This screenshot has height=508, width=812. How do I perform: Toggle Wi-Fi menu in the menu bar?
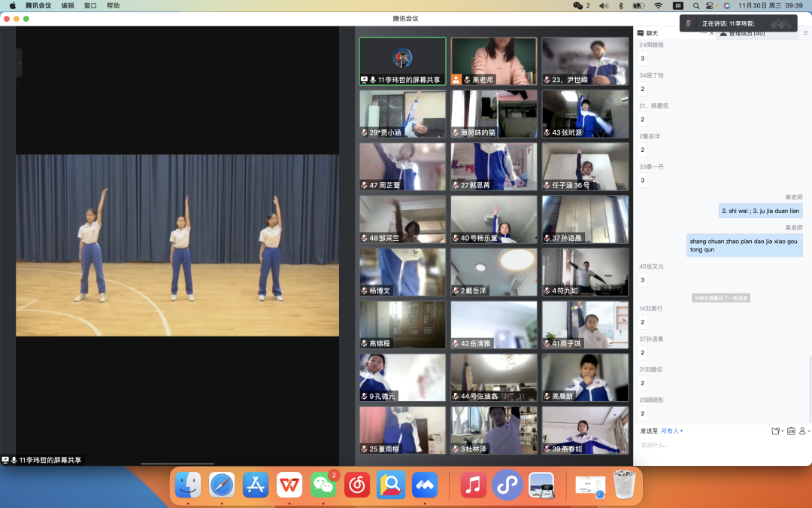pos(658,5)
